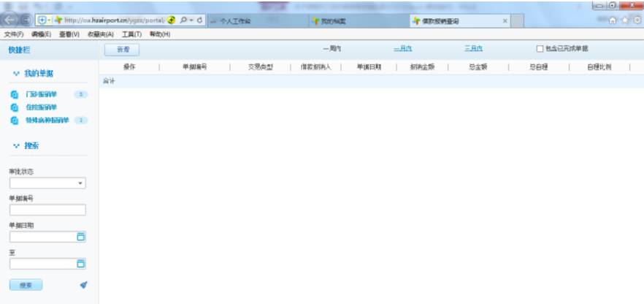Open the 工具(T) menu
The width and height of the screenshot is (644, 304).
131,34
